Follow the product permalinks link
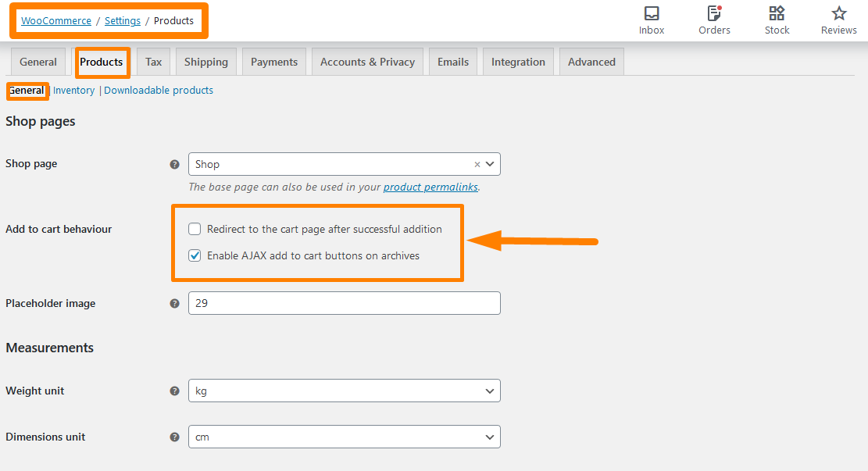Viewport: 868px width, 471px height. pos(430,187)
